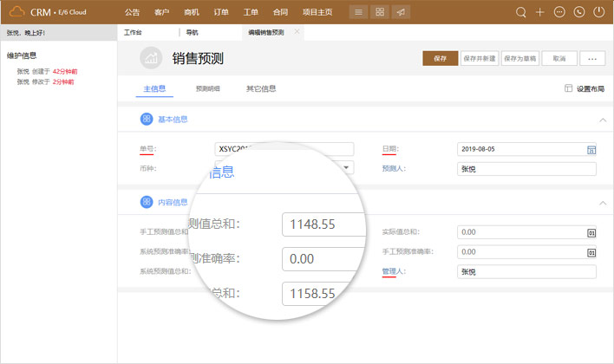
Task: Open the search magnifier in top bar
Action: pyautogui.click(x=521, y=12)
